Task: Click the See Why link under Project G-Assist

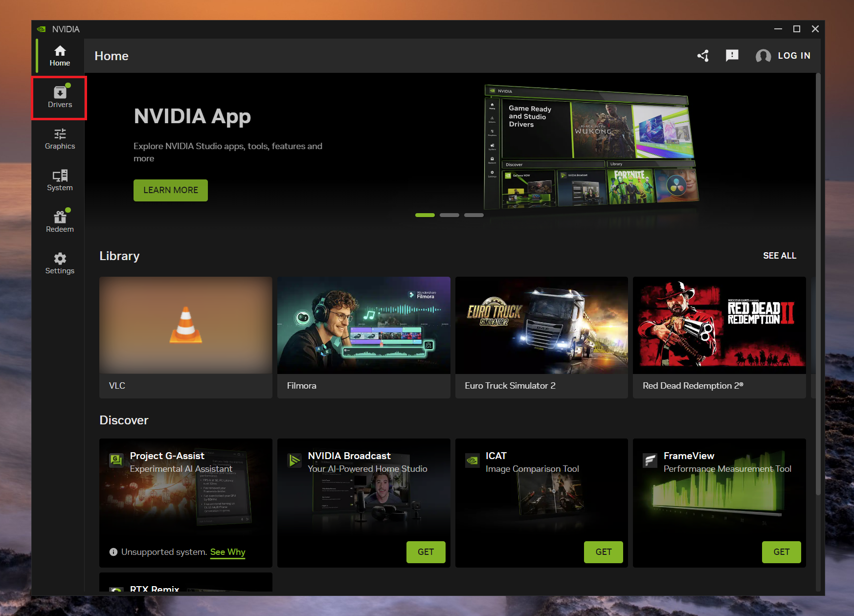Action: [227, 552]
